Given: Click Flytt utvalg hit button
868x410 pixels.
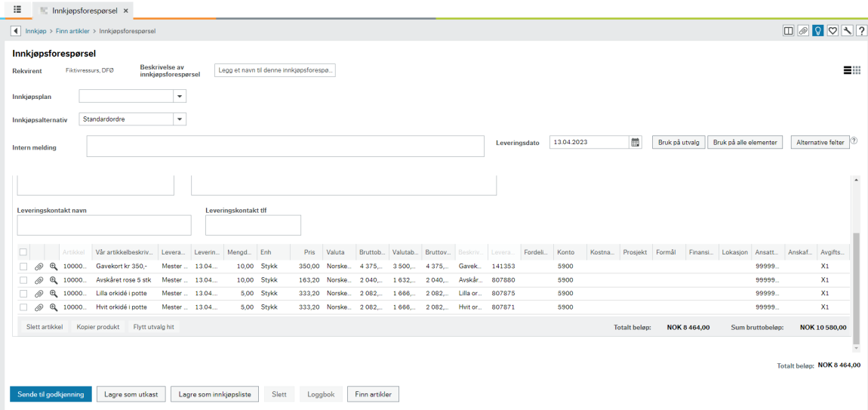Looking at the screenshot, I should click(x=154, y=327).
